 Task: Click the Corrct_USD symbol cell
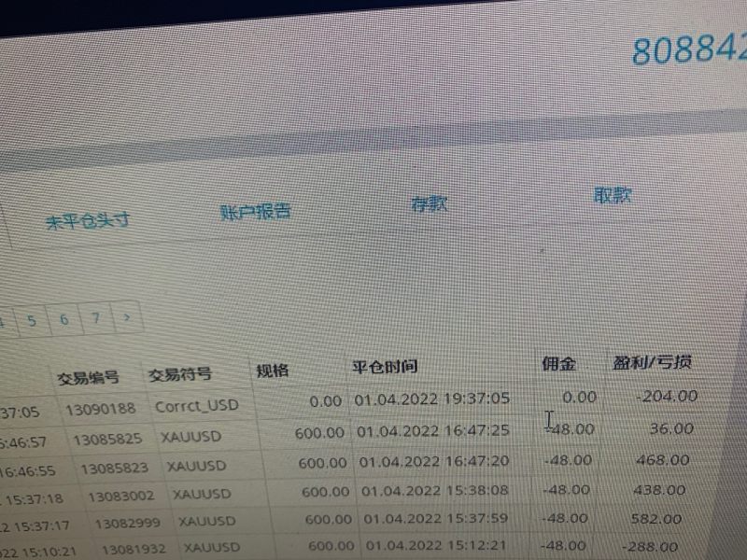197,406
